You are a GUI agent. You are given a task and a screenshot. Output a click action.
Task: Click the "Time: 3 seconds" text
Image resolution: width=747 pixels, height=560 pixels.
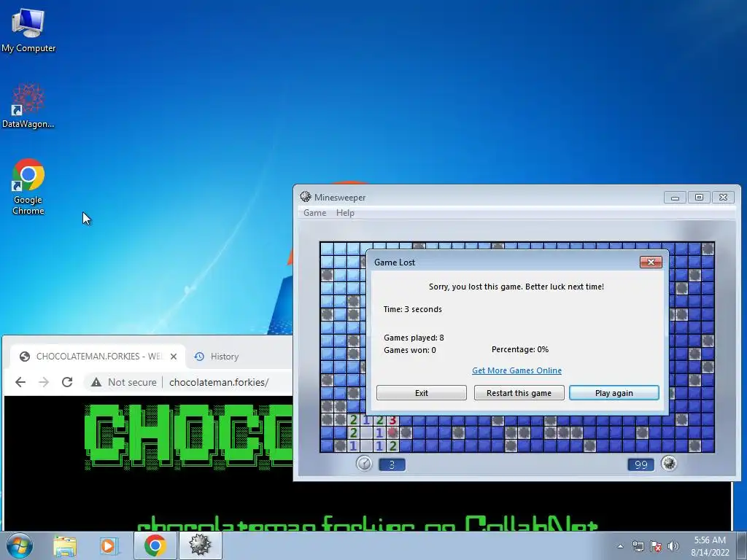click(x=413, y=309)
